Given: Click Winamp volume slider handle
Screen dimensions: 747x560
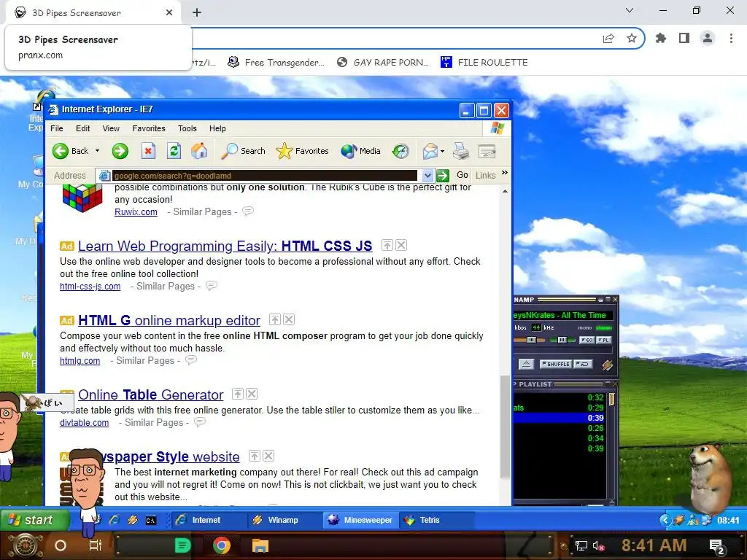Looking at the screenshot, I should [531, 340].
